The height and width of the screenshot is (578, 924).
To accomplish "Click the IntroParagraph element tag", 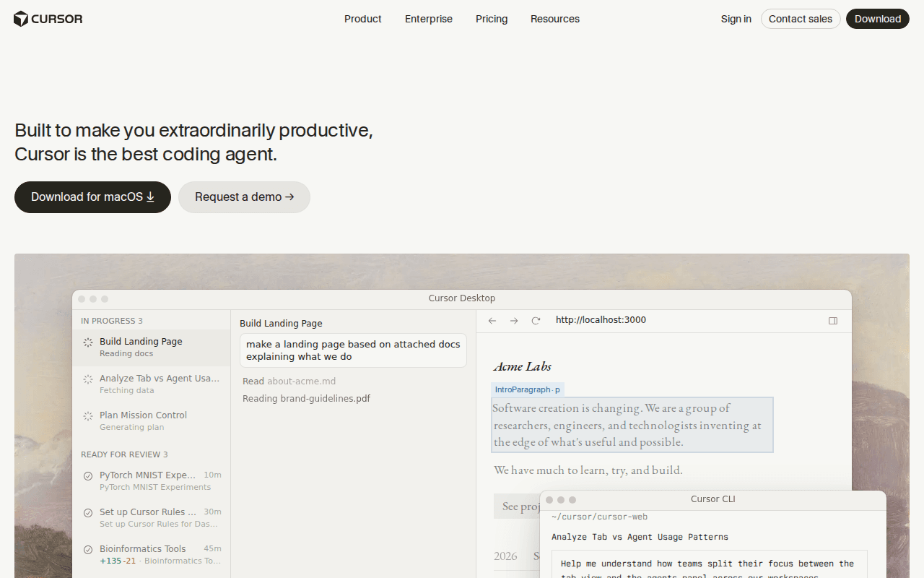I will [528, 389].
